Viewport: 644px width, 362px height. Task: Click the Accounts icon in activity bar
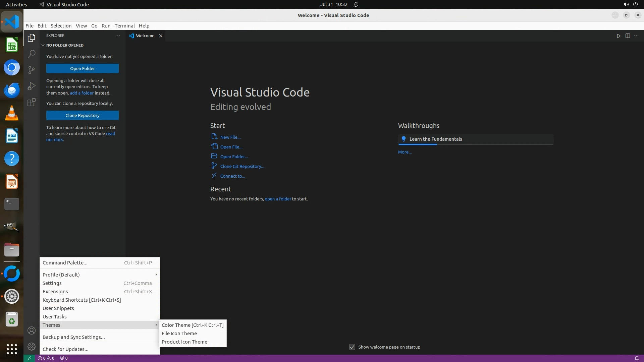coord(32,331)
